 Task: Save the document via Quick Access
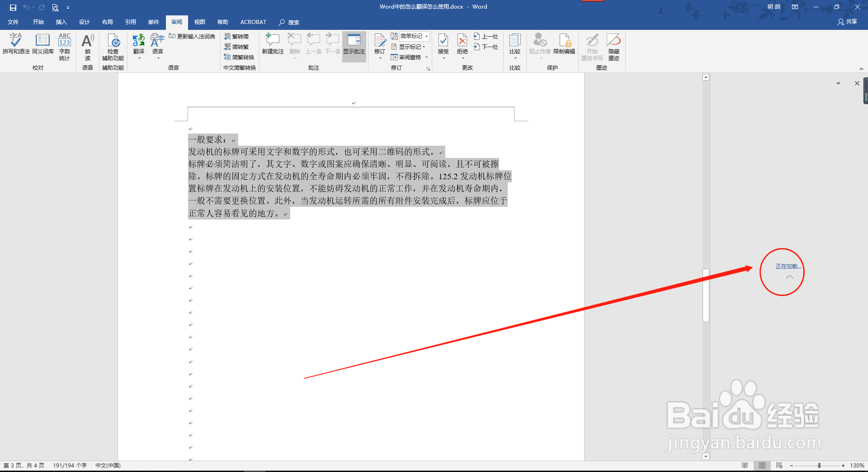tap(13, 7)
